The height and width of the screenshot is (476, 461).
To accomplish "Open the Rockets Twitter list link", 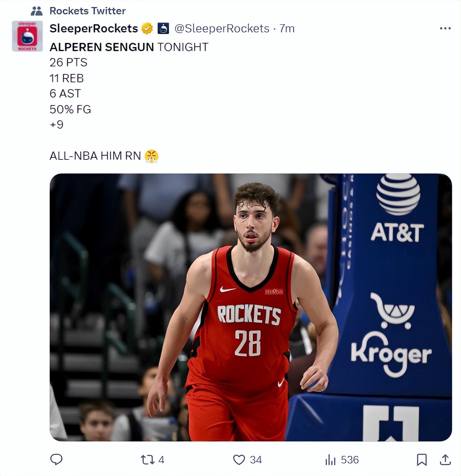I will [88, 11].
